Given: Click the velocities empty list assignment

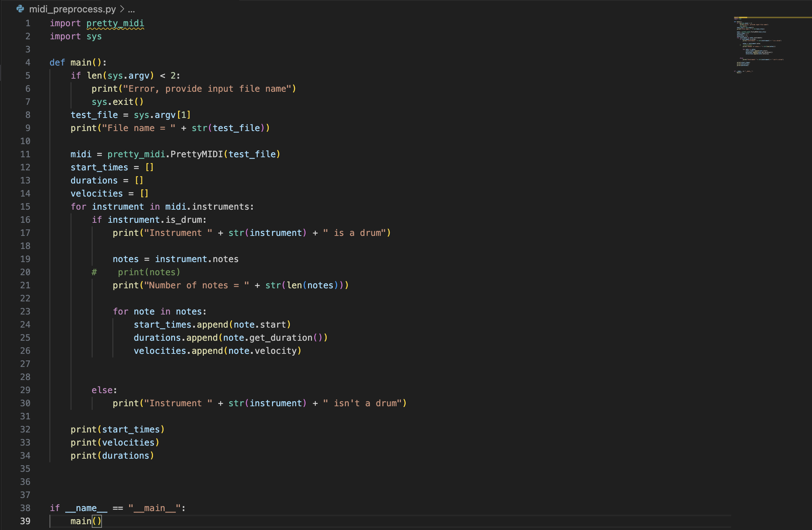Looking at the screenshot, I should click(109, 193).
